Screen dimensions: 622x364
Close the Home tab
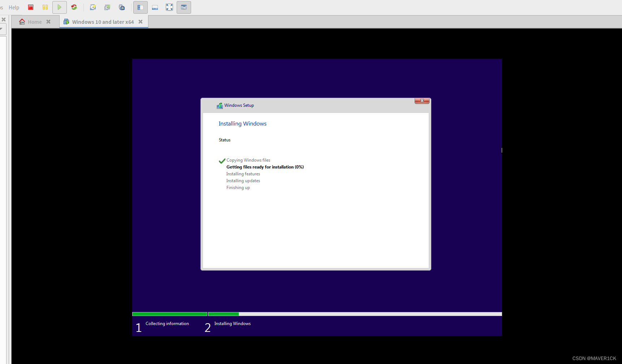coord(48,22)
